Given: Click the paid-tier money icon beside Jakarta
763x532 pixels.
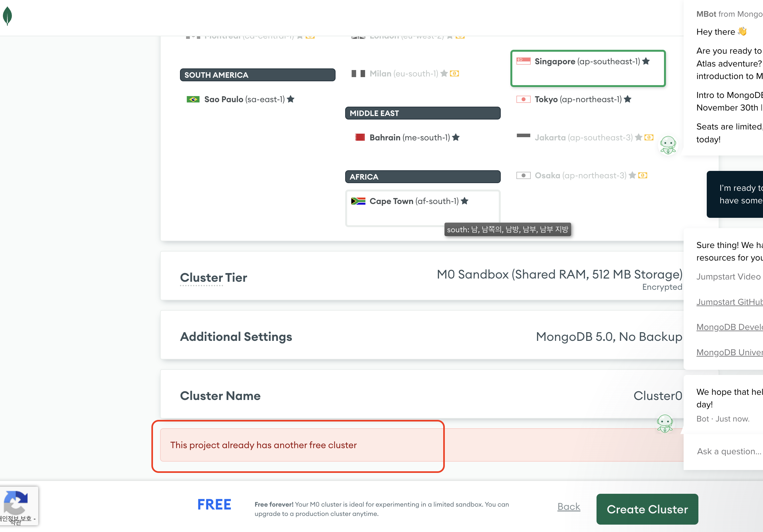Looking at the screenshot, I should 649,137.
